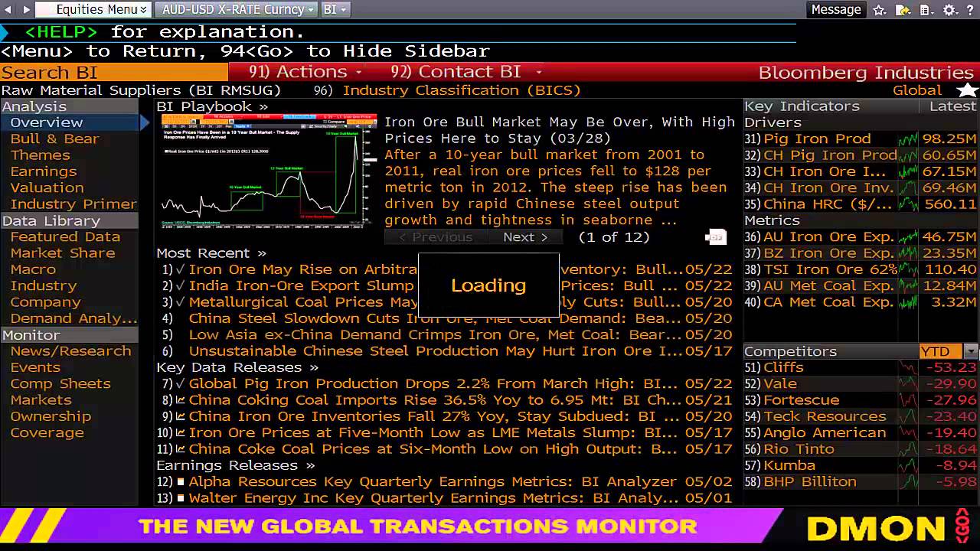Viewport: 980px width, 551px height.
Task: Open Market Share in Data Library
Action: [x=63, y=253]
